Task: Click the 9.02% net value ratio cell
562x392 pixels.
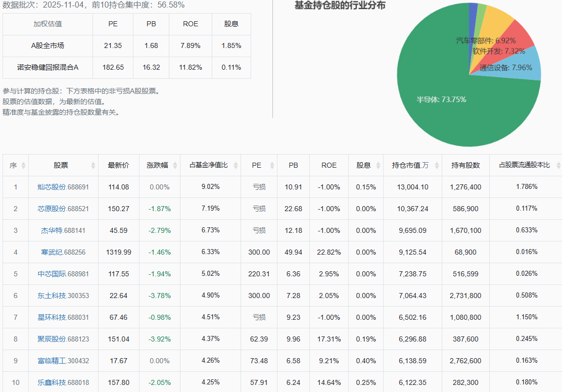Action: (210, 187)
